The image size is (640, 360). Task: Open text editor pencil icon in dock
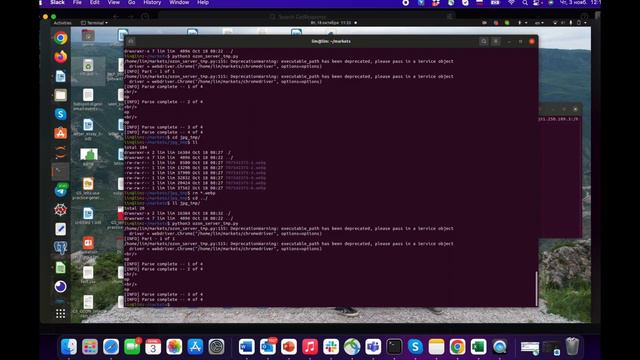pyautogui.click(x=60, y=229)
